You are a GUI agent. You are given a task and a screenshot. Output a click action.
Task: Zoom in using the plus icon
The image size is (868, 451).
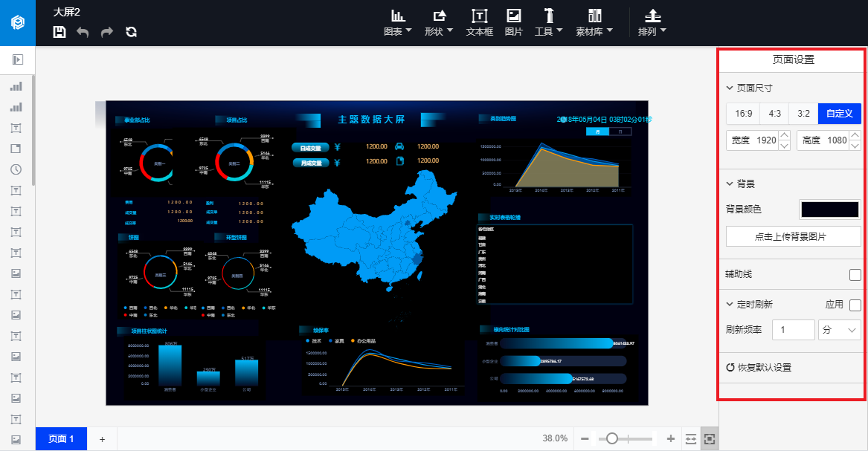coord(671,438)
